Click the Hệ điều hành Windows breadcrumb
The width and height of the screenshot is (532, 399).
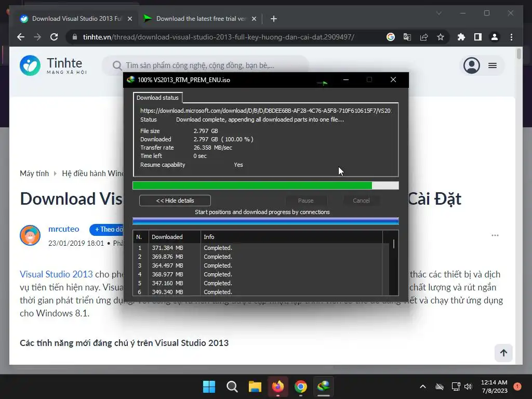coord(92,174)
